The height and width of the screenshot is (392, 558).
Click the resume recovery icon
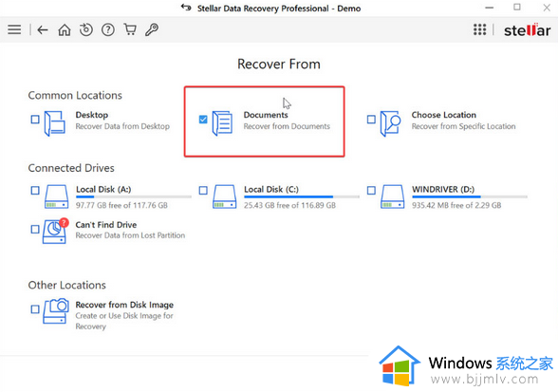click(86, 29)
